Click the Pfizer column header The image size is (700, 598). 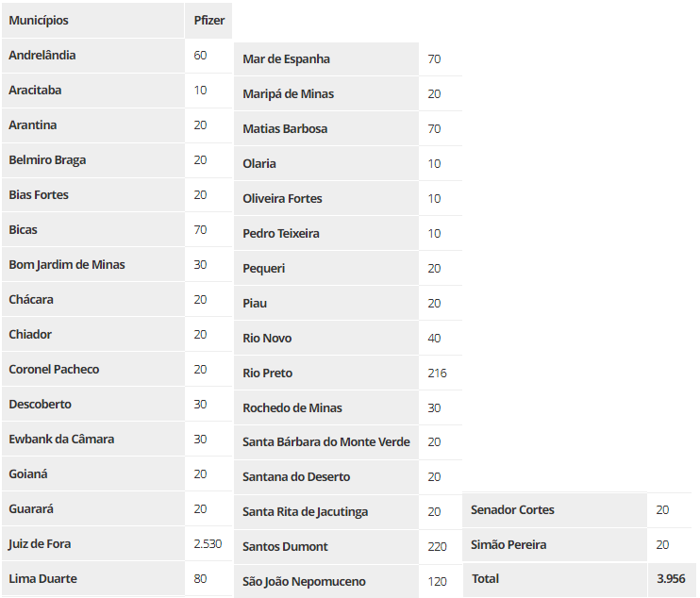(x=208, y=21)
